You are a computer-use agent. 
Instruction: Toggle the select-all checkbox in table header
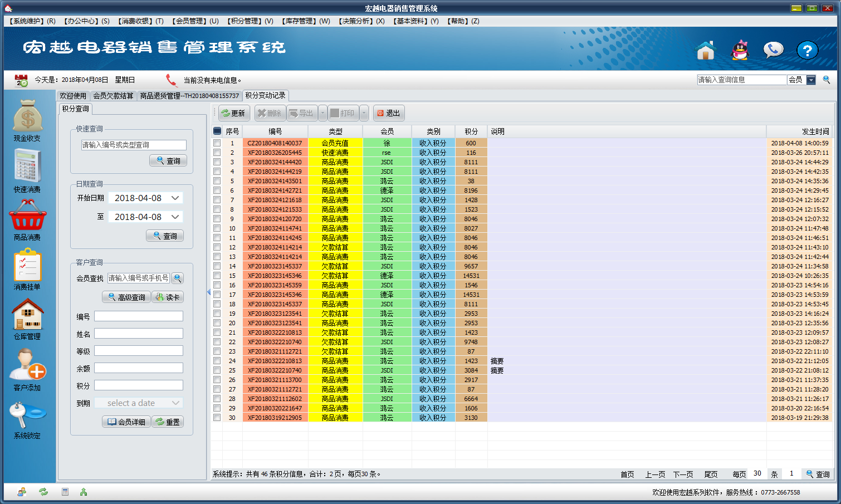click(217, 131)
